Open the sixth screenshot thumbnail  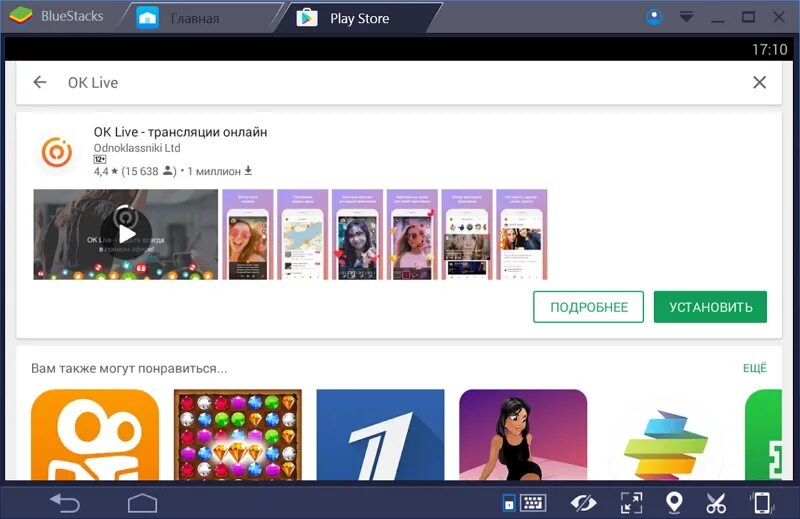[522, 234]
